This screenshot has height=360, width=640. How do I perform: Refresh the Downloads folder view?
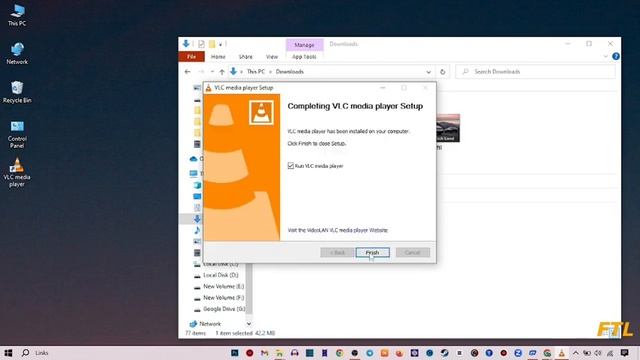pos(442,72)
